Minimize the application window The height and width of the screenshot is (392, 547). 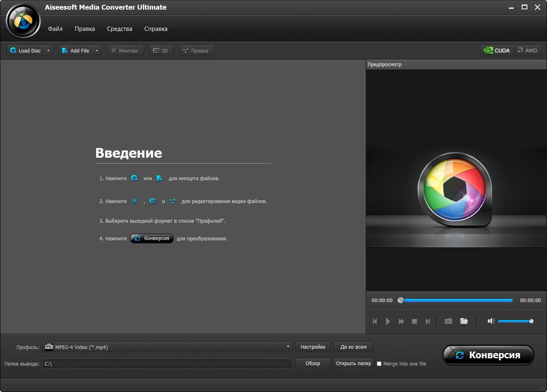(511, 7)
